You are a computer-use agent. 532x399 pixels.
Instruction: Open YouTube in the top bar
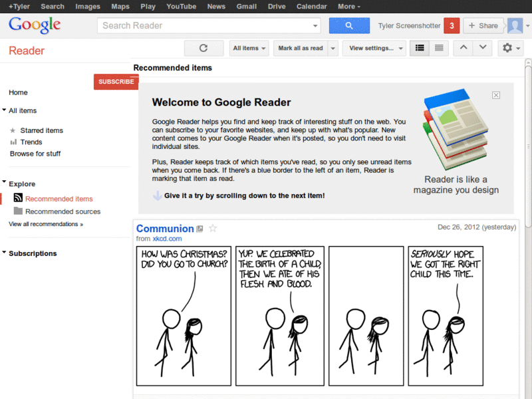181,7
